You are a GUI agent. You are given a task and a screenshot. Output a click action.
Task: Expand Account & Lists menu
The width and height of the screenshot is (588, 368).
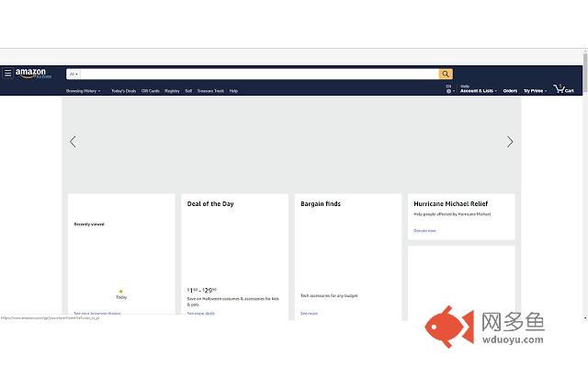tap(478, 89)
